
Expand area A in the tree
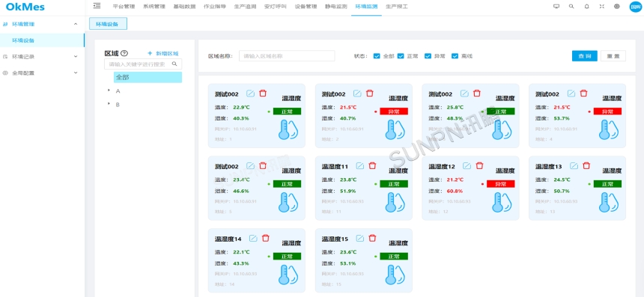pyautogui.click(x=109, y=91)
